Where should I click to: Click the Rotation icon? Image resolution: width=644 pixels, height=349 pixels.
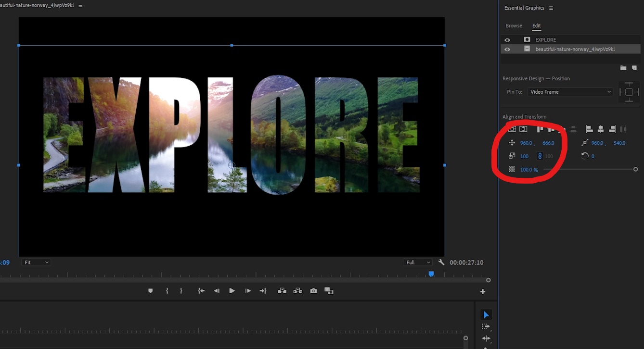click(x=585, y=156)
